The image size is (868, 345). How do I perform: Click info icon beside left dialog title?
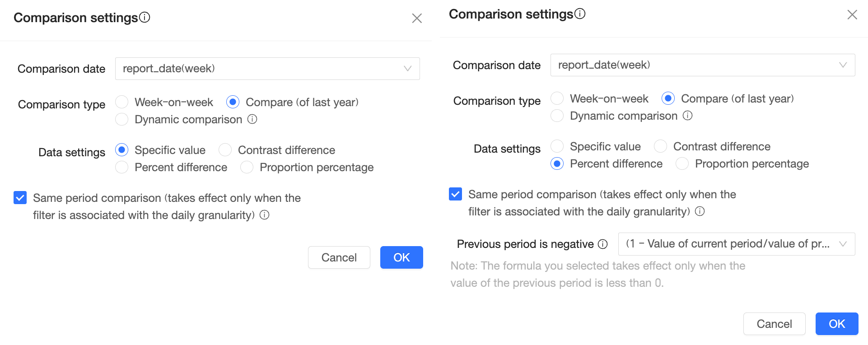click(x=145, y=18)
